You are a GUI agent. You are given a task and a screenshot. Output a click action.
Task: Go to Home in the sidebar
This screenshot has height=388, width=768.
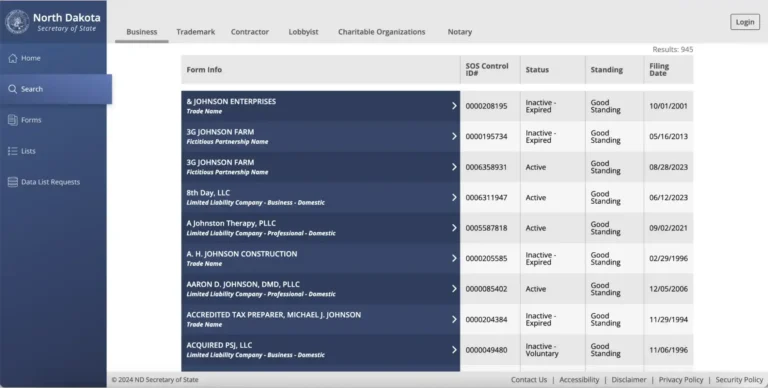pyautogui.click(x=53, y=58)
